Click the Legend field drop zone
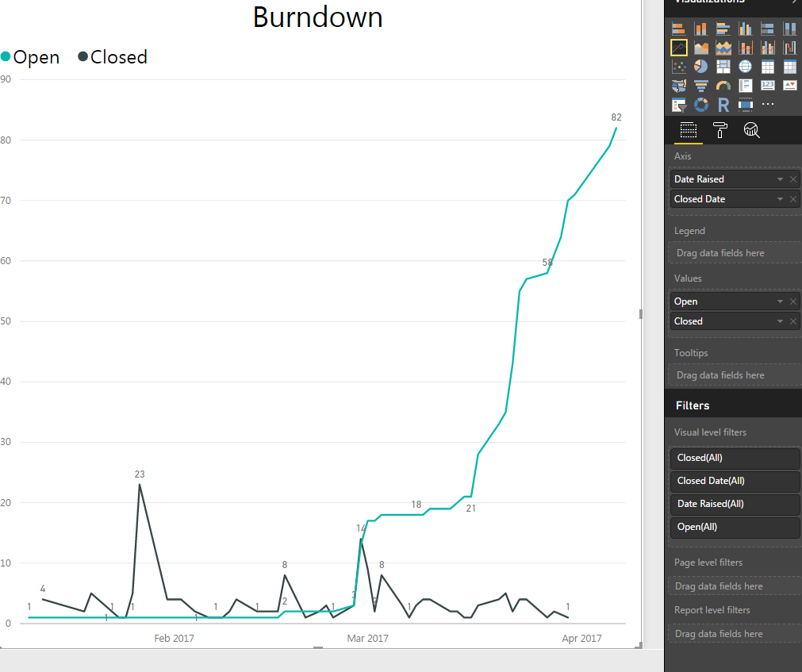This screenshot has height=672, width=802. (735, 253)
